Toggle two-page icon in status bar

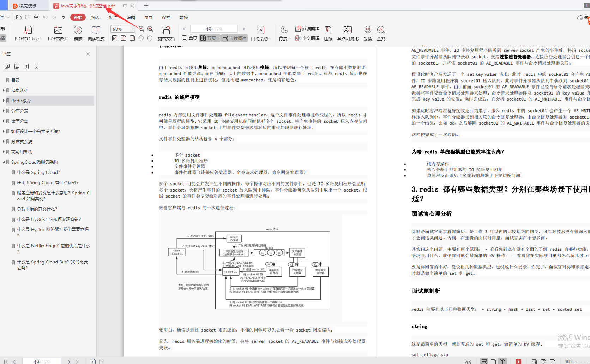502,361
